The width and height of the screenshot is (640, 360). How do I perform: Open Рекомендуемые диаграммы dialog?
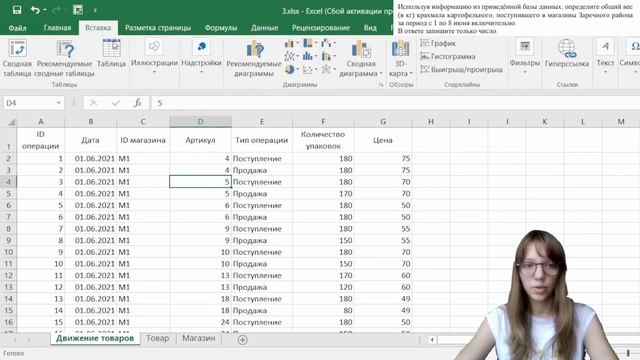click(x=254, y=58)
